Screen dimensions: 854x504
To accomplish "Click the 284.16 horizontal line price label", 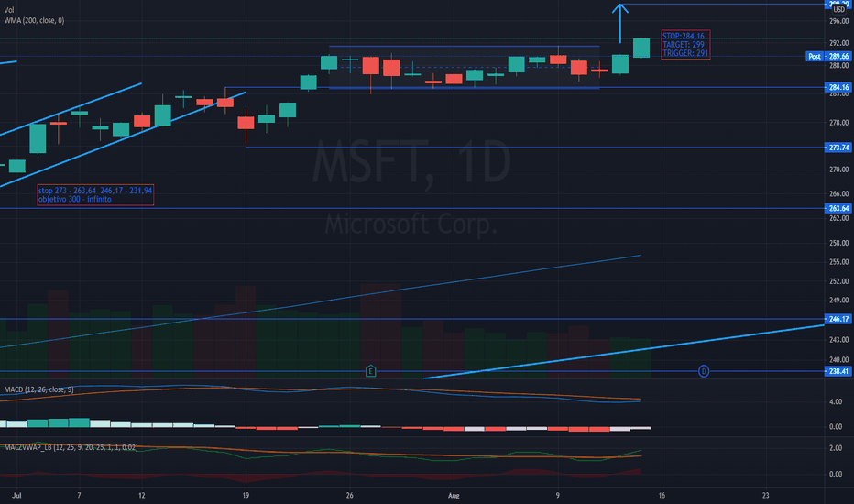I will pos(838,87).
